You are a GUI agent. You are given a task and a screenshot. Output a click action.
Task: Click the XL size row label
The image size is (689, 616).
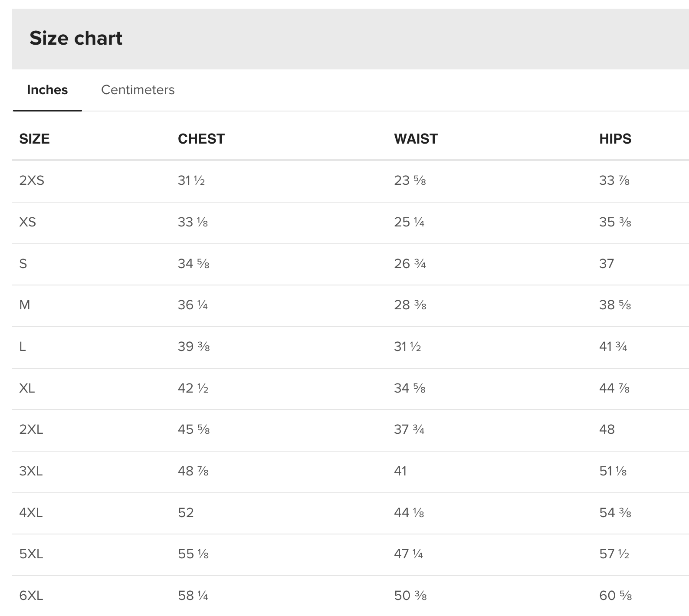pos(27,388)
